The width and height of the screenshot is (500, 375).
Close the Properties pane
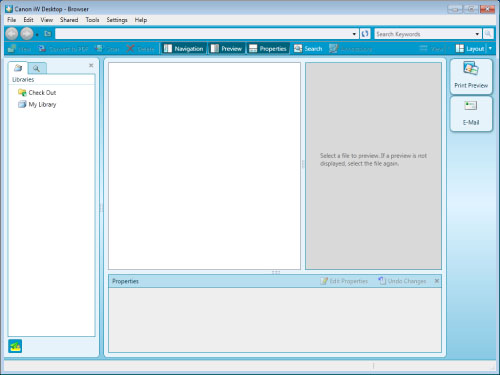coord(437,281)
